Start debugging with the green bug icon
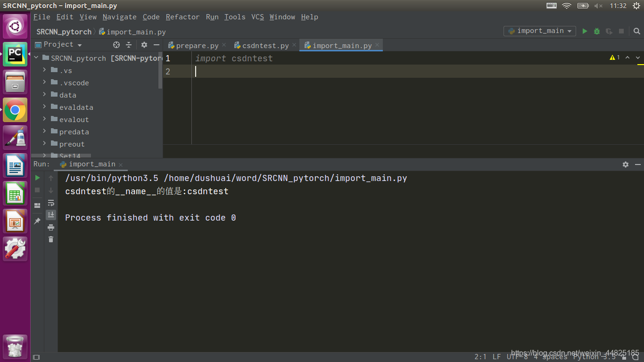Image resolution: width=644 pixels, height=362 pixels. coord(597,31)
